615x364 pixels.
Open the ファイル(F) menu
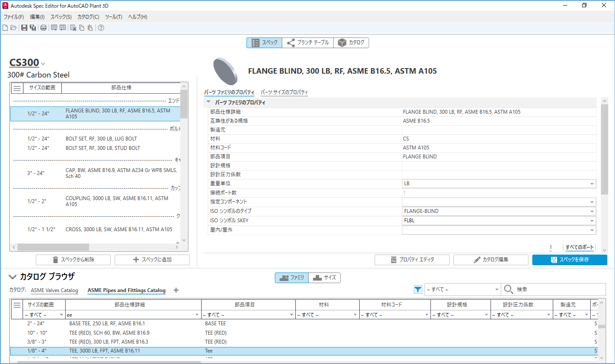coord(14,17)
